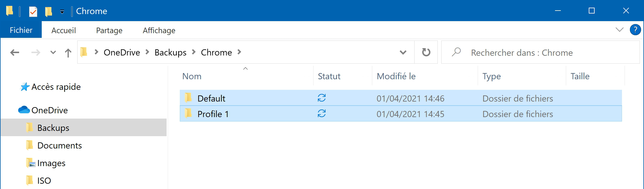Select the Profile 1 folder row
The image size is (644, 189).
tap(401, 114)
